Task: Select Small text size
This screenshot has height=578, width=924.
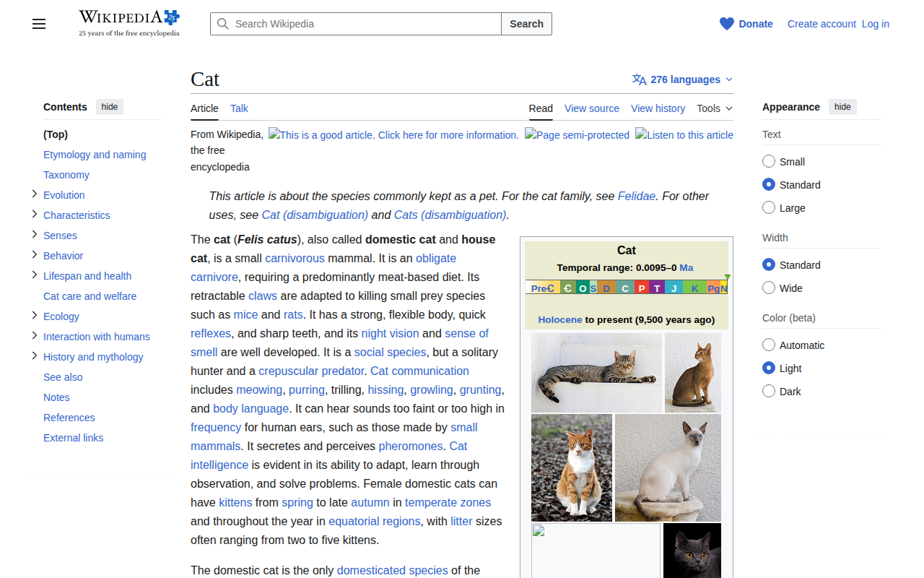Action: tap(769, 161)
